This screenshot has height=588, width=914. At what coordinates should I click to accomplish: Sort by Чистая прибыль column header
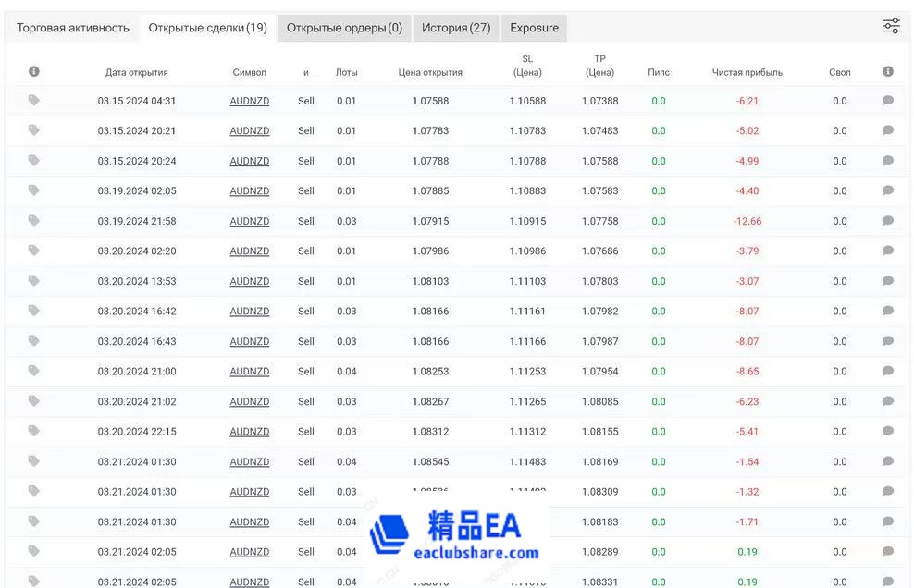coord(747,72)
